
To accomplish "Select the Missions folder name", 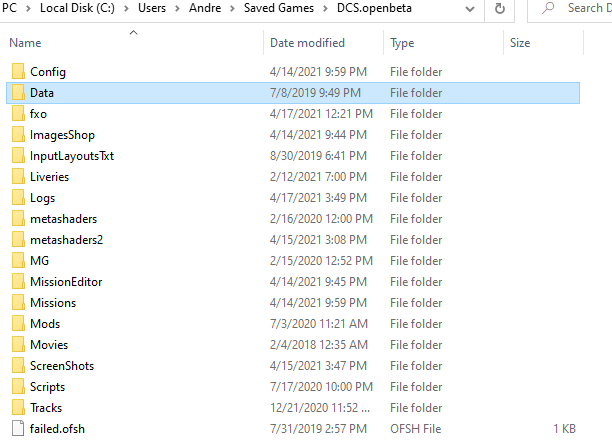I will pos(53,303).
